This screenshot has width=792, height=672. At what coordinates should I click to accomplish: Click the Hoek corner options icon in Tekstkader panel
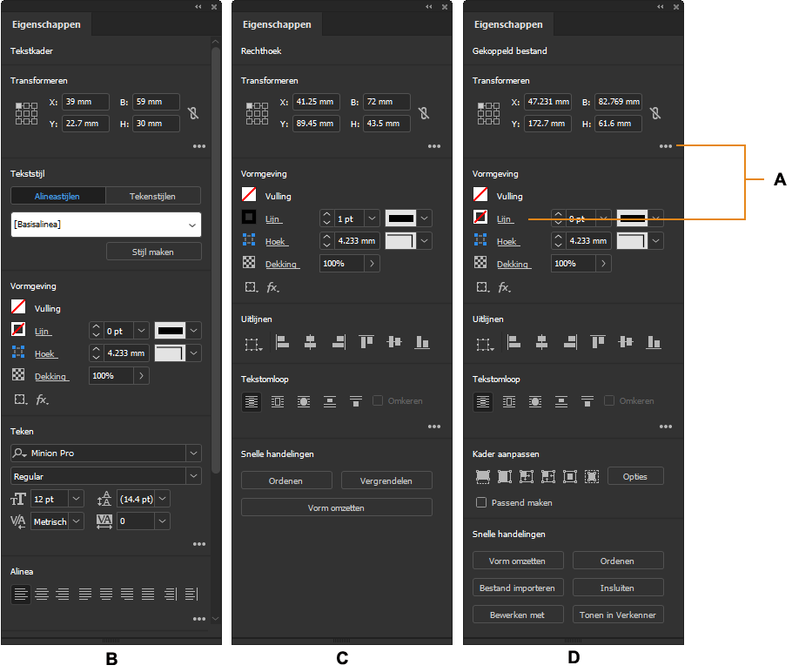coord(18,353)
